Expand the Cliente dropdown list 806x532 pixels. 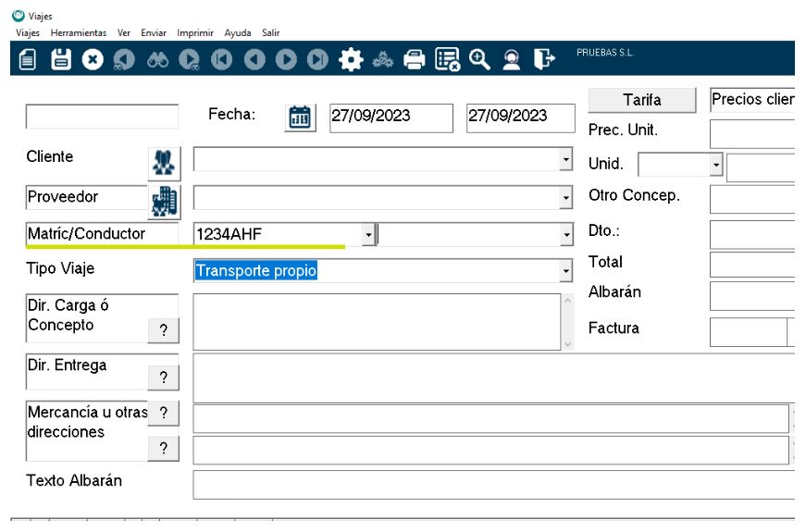[565, 161]
